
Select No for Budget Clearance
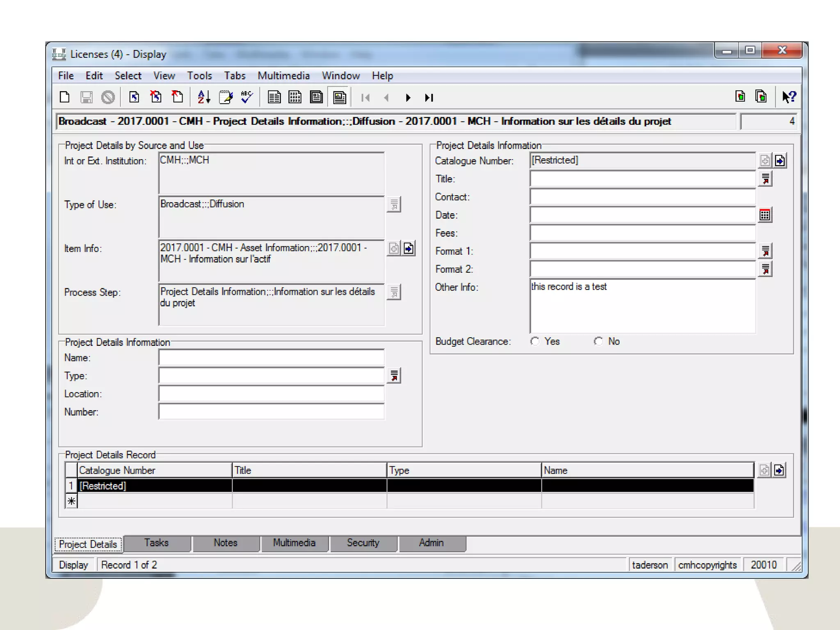598,341
